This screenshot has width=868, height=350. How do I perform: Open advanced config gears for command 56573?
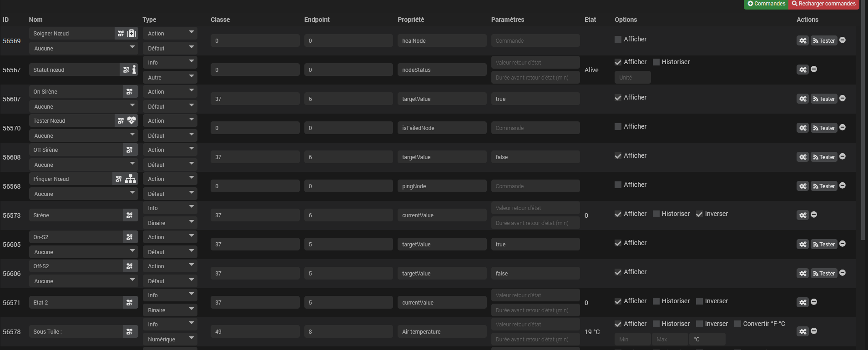point(802,215)
